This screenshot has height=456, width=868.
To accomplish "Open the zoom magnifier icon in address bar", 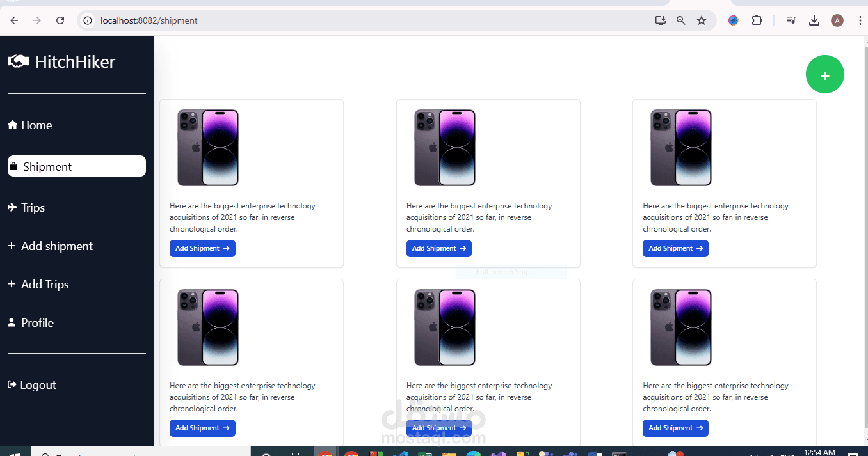I will click(x=681, y=20).
